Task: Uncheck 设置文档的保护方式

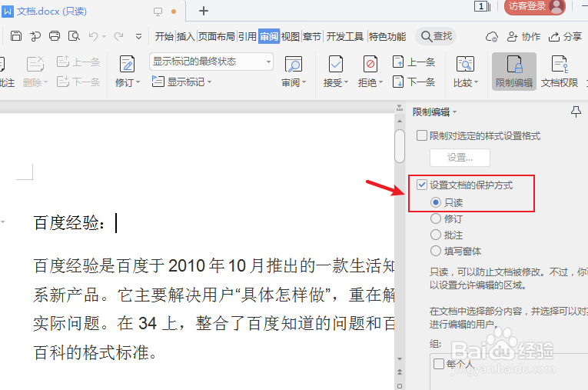Action: pos(422,185)
